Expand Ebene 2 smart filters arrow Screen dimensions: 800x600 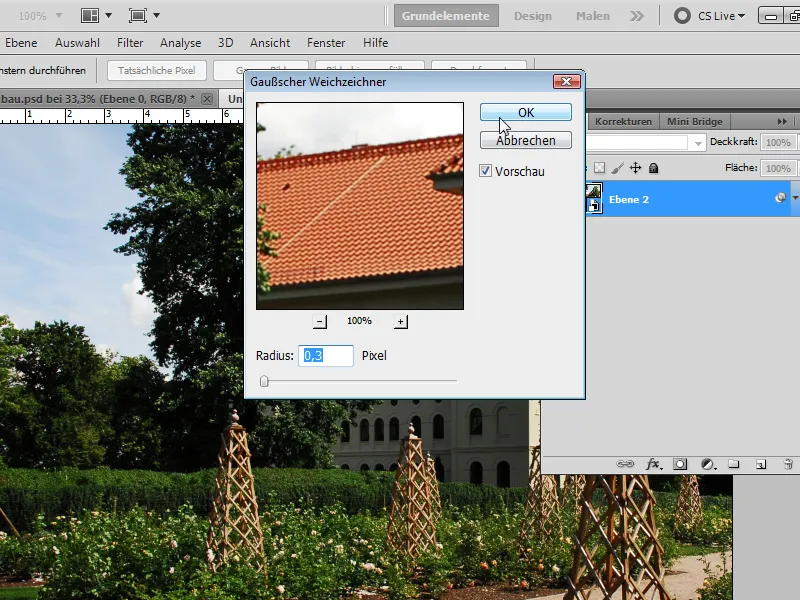(x=795, y=198)
